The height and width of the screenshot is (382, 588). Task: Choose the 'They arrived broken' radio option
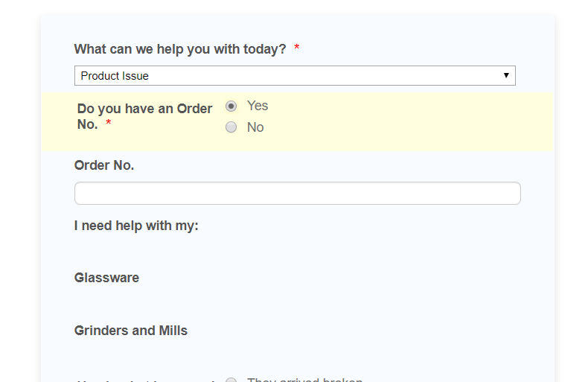tap(231, 381)
